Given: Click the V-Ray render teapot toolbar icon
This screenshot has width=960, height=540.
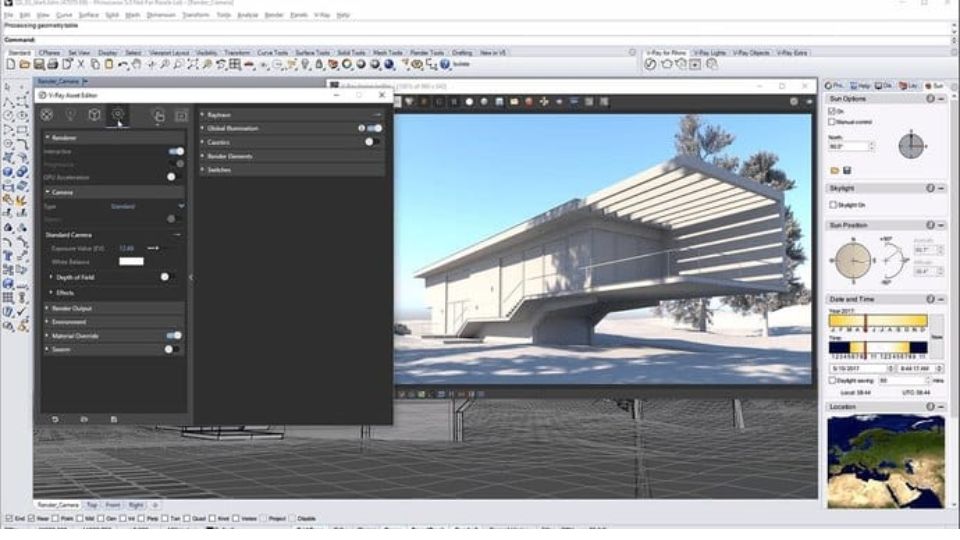Looking at the screenshot, I should pos(666,64).
